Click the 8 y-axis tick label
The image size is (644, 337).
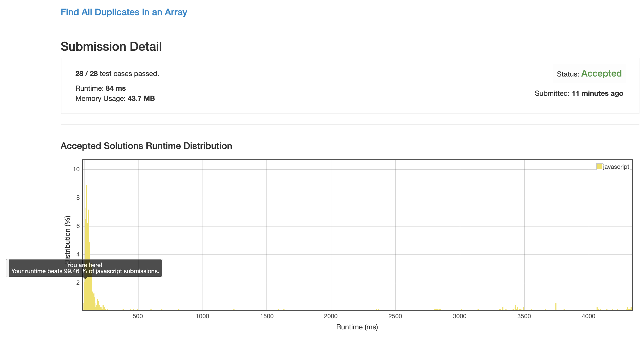[x=78, y=198]
